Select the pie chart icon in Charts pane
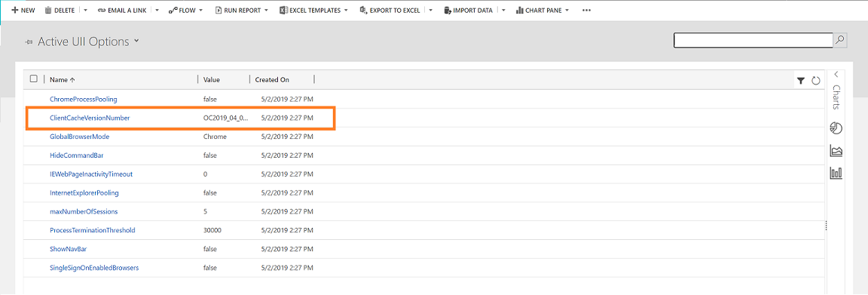The height and width of the screenshot is (295, 868). pyautogui.click(x=836, y=129)
